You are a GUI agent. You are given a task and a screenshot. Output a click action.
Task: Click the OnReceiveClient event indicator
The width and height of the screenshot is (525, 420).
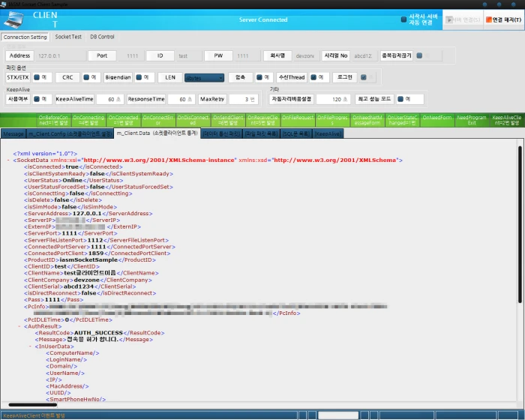(262, 120)
